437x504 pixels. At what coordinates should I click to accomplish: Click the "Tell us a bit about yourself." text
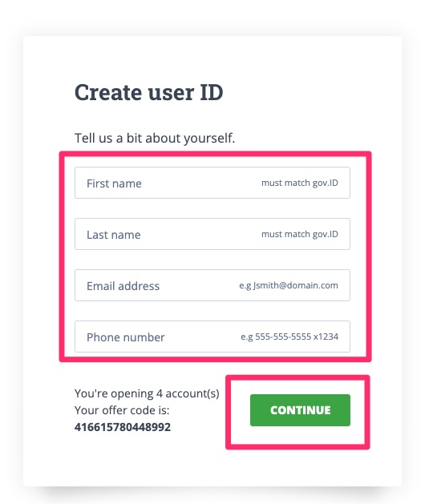point(155,138)
